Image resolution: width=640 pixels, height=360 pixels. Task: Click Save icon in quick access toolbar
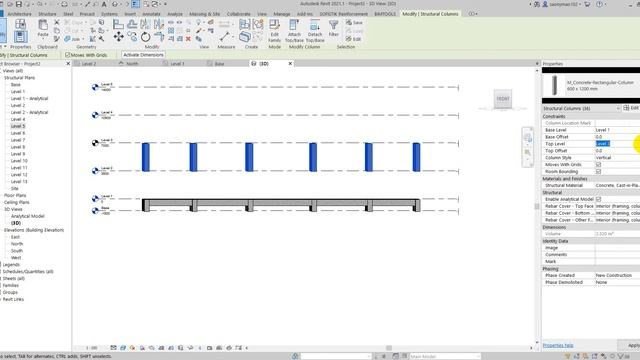coord(19,4)
